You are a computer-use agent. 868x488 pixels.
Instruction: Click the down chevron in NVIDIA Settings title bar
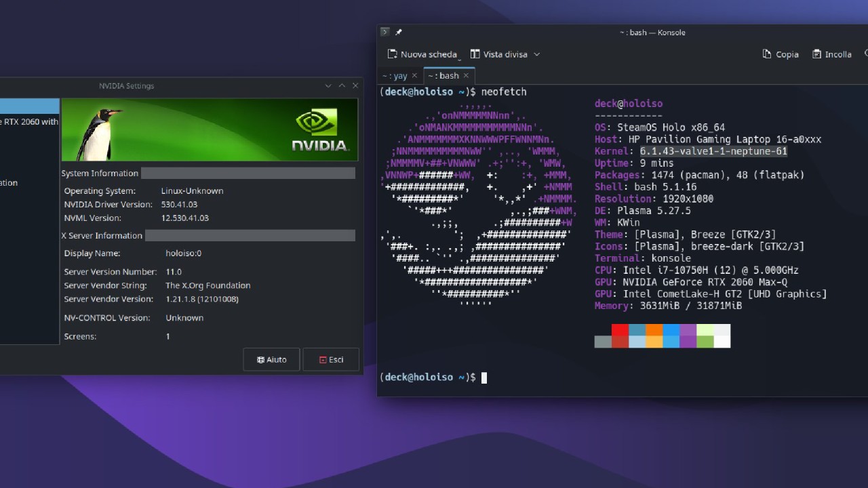328,85
